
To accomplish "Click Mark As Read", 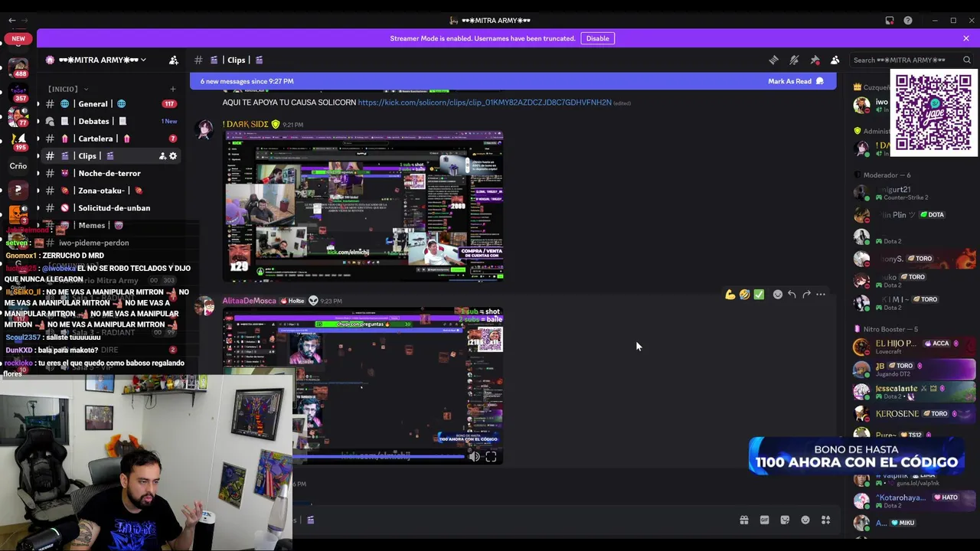I will click(795, 81).
